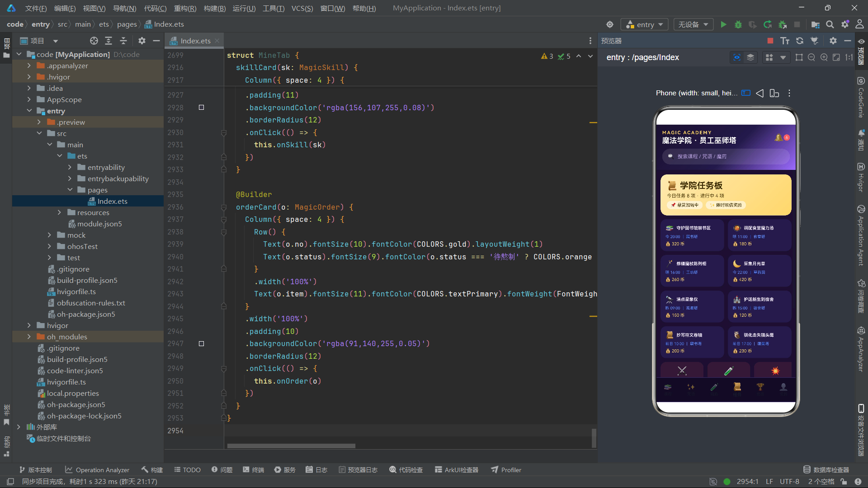Open the 文件(F) menu

coord(36,8)
